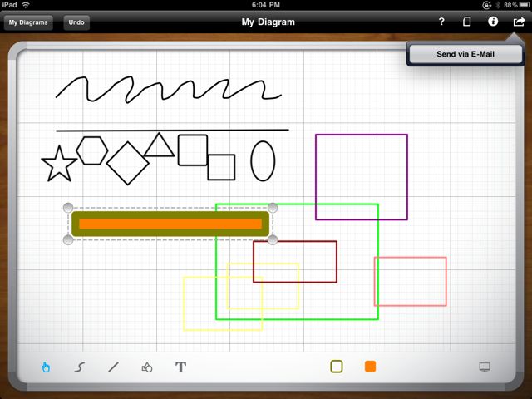
Task: Tap the rotation lock status icon
Action: 486,5
